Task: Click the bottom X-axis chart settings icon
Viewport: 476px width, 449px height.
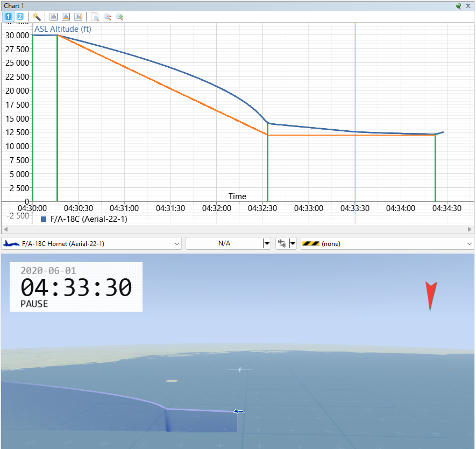Action: tap(66, 17)
